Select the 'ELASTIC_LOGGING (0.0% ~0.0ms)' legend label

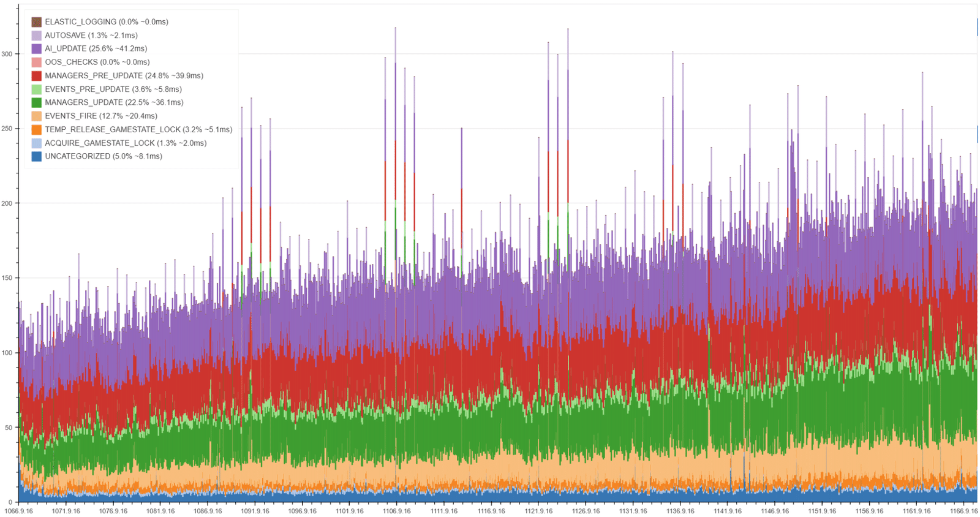pyautogui.click(x=107, y=22)
